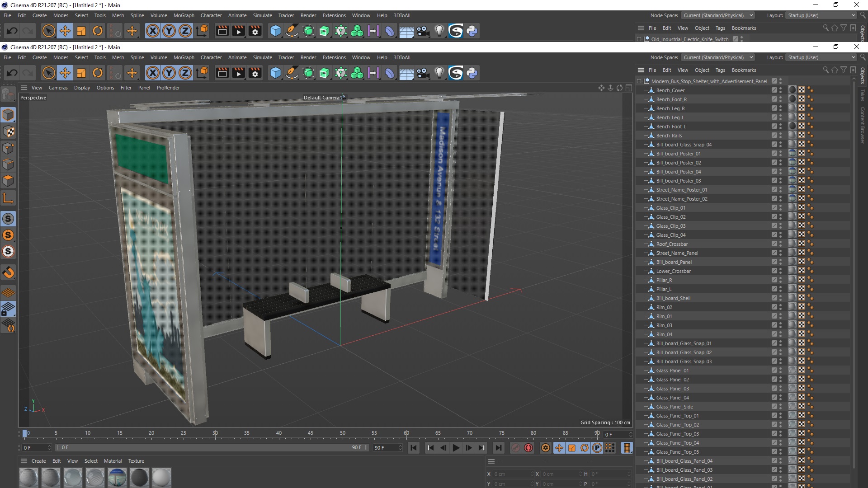The height and width of the screenshot is (488, 868).
Task: Click the orange magnet Snap icon
Action: pos(8,272)
